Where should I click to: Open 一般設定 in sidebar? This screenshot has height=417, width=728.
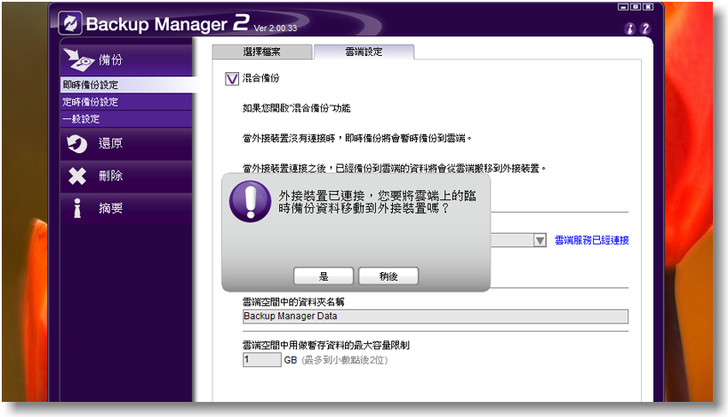(126, 119)
